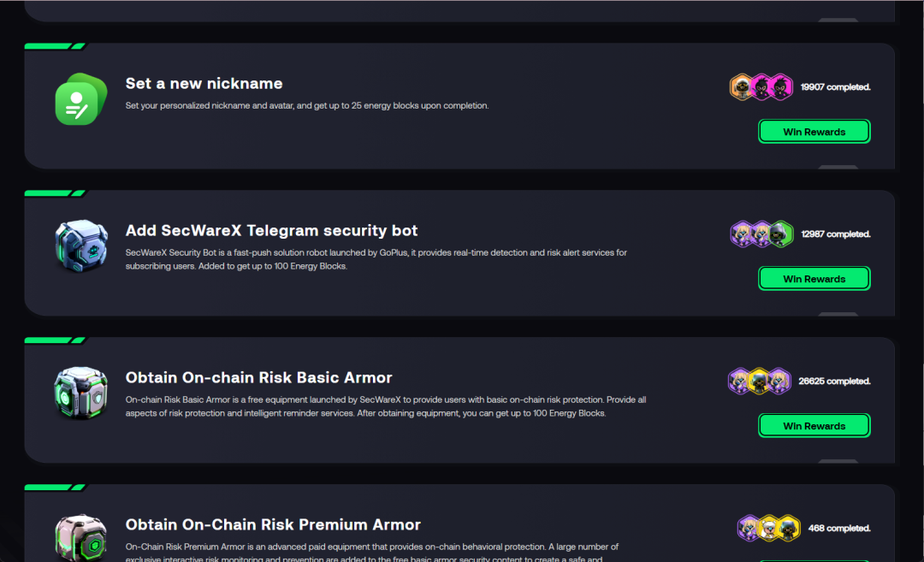Click the "468 completed." count
This screenshot has width=924, height=562.
coord(839,529)
